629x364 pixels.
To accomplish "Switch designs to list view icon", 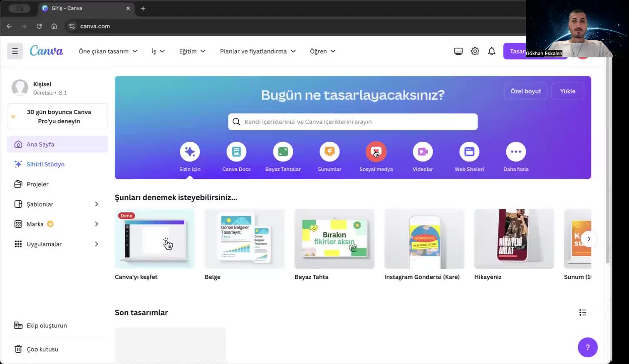I will (582, 312).
